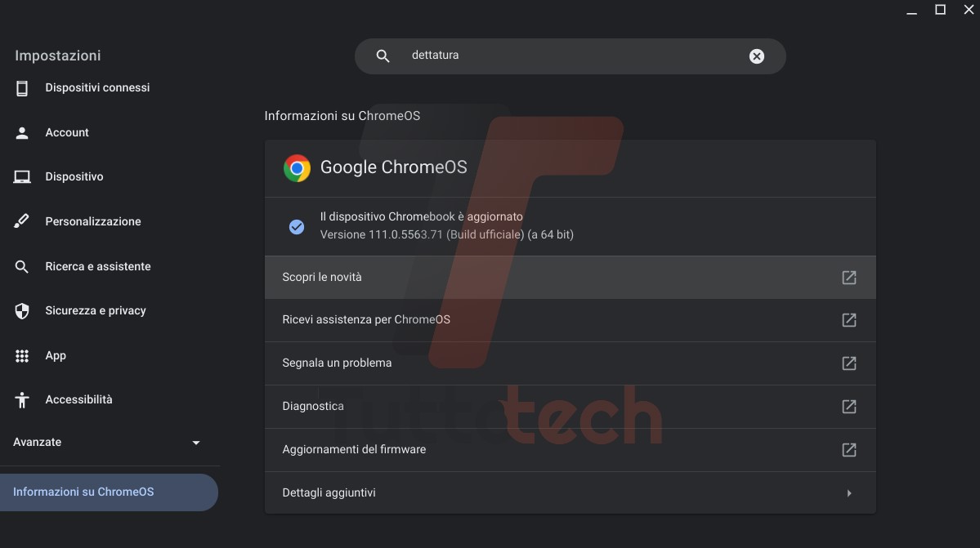
Task: Click the Sicurezza e privacy shield icon
Action: 22,311
